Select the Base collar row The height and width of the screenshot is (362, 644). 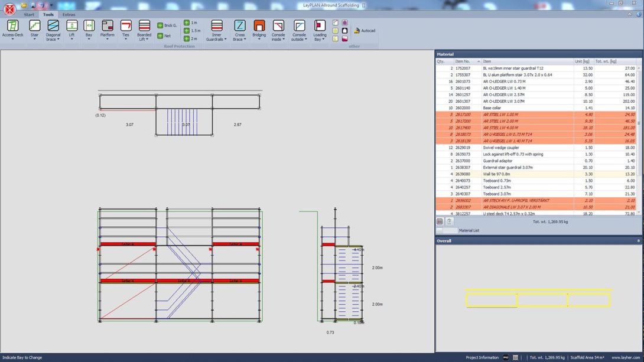[536, 108]
